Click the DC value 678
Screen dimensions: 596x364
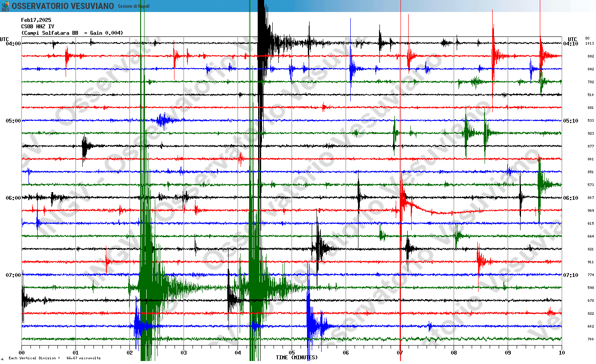pos(590,301)
